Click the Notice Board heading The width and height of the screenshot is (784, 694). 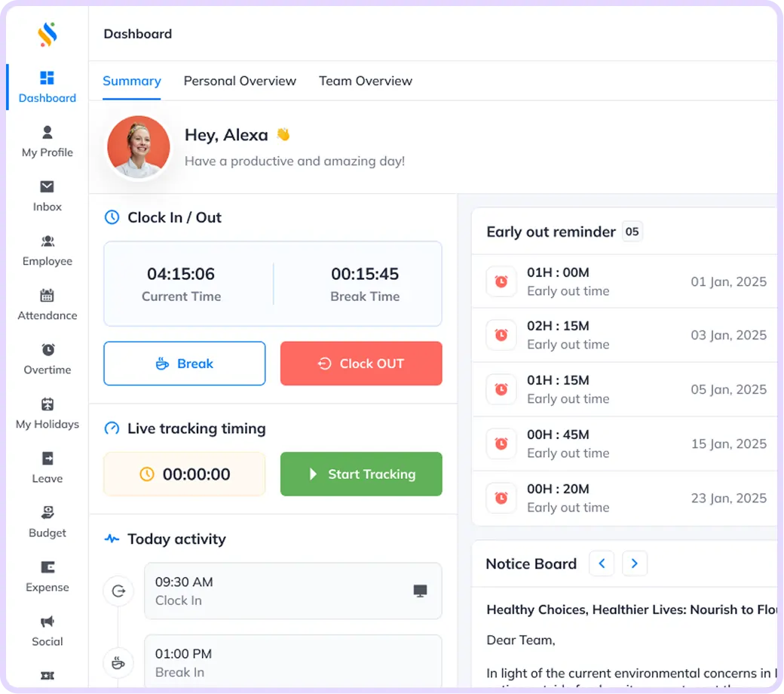pos(531,564)
